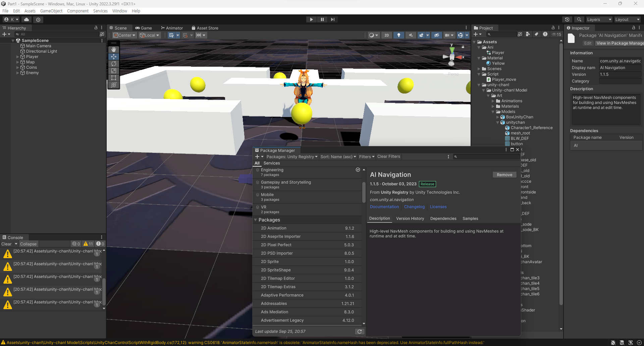Select the Scale tool in Scene overlay
Viewport: 644px width, 346px height.
[x=114, y=71]
